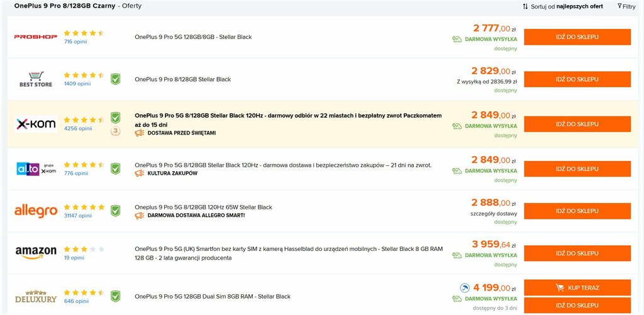The height and width of the screenshot is (315, 644).
Task: Open the 1409 opinii reviews link
Action: pos(77,84)
